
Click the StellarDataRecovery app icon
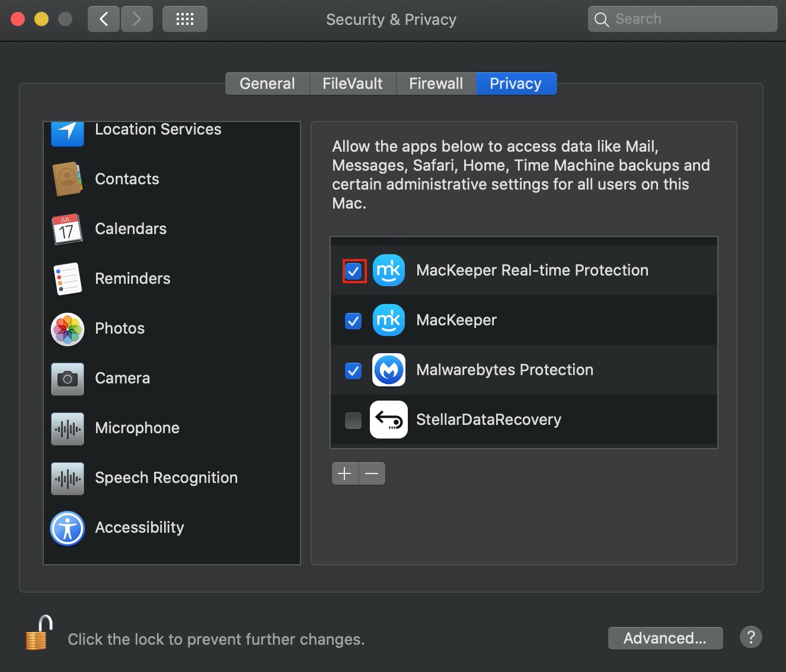(389, 420)
